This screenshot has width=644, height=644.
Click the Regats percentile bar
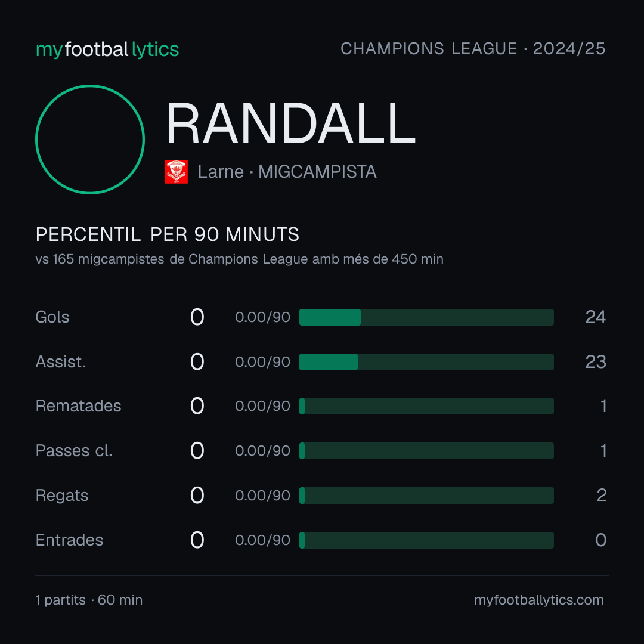[426, 496]
